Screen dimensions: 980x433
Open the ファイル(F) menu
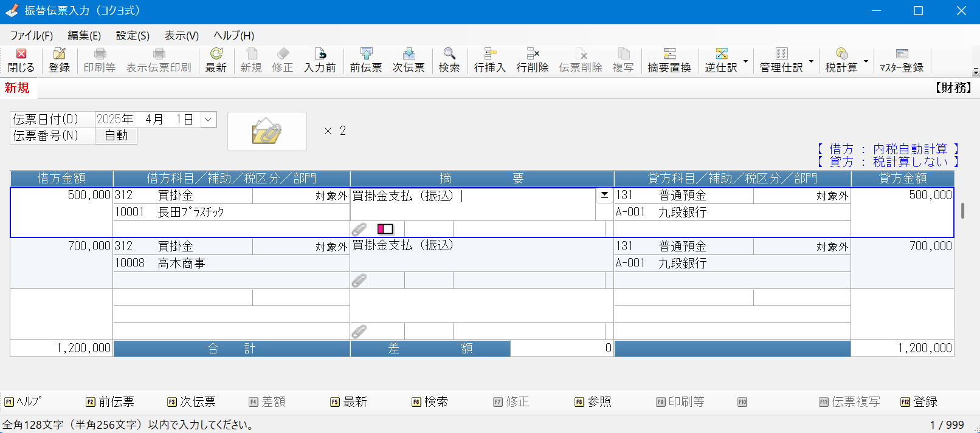point(32,36)
